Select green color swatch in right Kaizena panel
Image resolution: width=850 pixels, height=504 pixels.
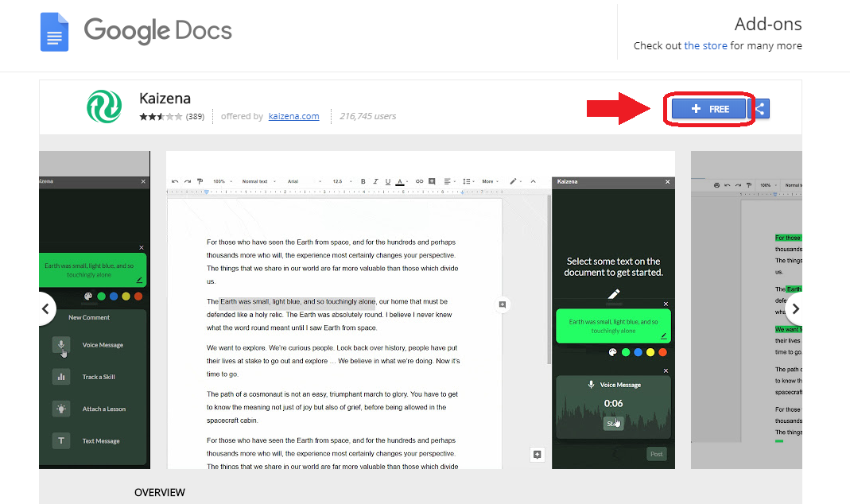(x=626, y=352)
